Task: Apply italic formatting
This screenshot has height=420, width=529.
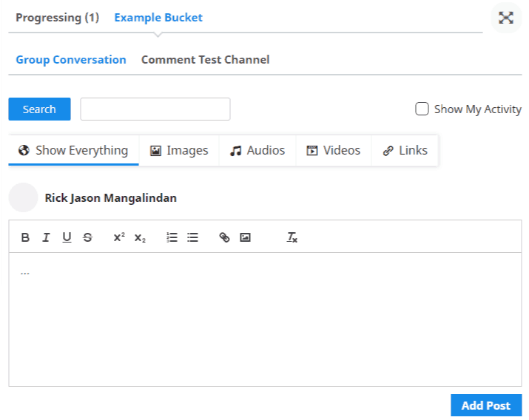Action: pyautogui.click(x=46, y=237)
